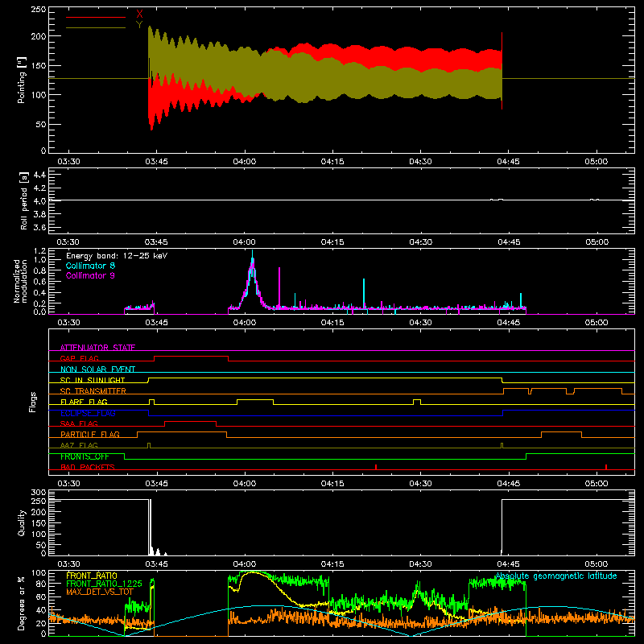Click the 'Normalized modulation' axis label
This screenshot has width=644, height=644.
point(20,281)
